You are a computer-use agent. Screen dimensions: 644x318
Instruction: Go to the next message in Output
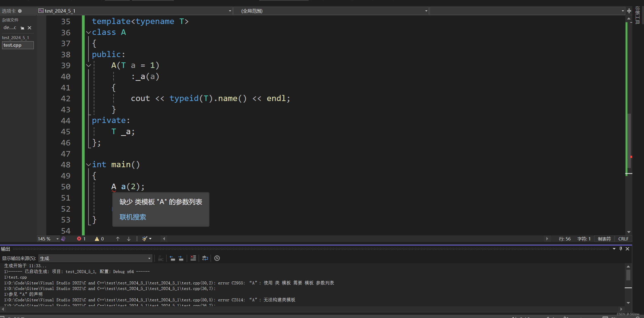coord(181,258)
